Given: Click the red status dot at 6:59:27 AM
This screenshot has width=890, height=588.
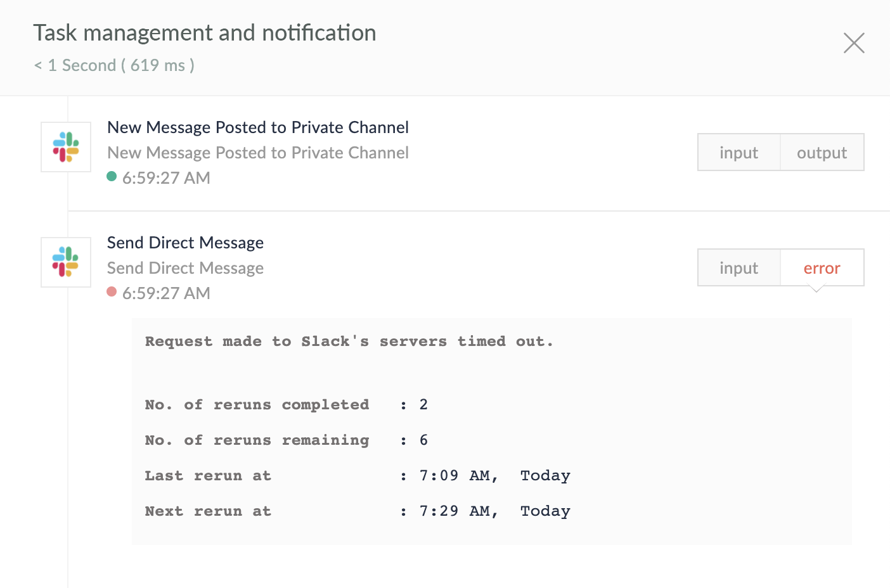Looking at the screenshot, I should click(x=112, y=291).
